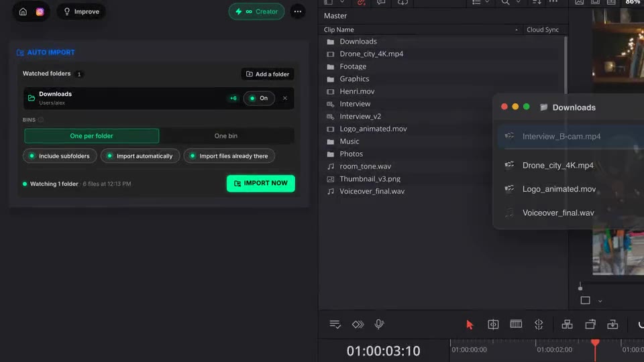
Task: Click the 01:00:03:10 timecode display
Action: [x=383, y=351]
